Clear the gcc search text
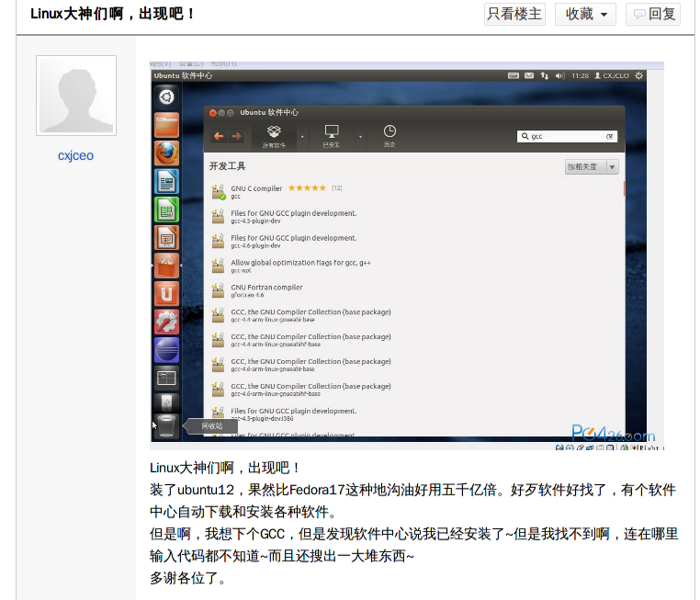The width and height of the screenshot is (700, 600). pyautogui.click(x=609, y=136)
